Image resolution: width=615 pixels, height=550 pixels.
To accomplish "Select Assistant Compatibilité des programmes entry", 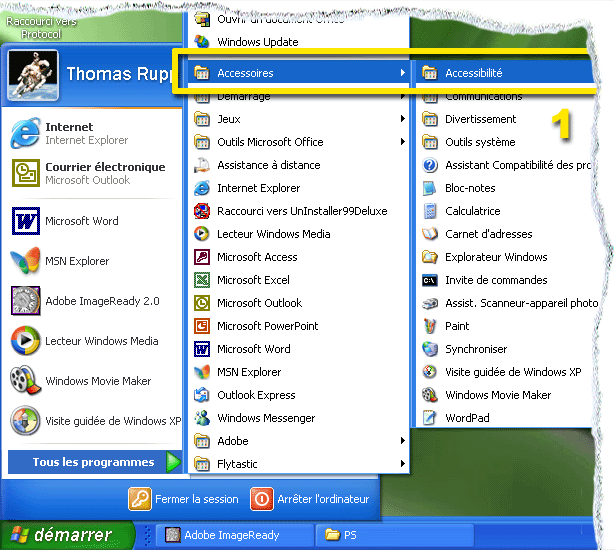I will pyautogui.click(x=504, y=165).
